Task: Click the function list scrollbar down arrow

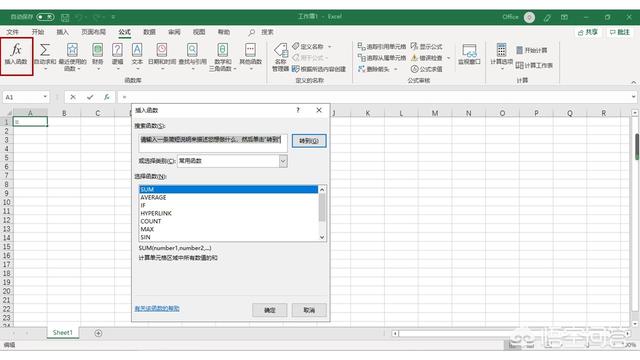Action: point(322,237)
